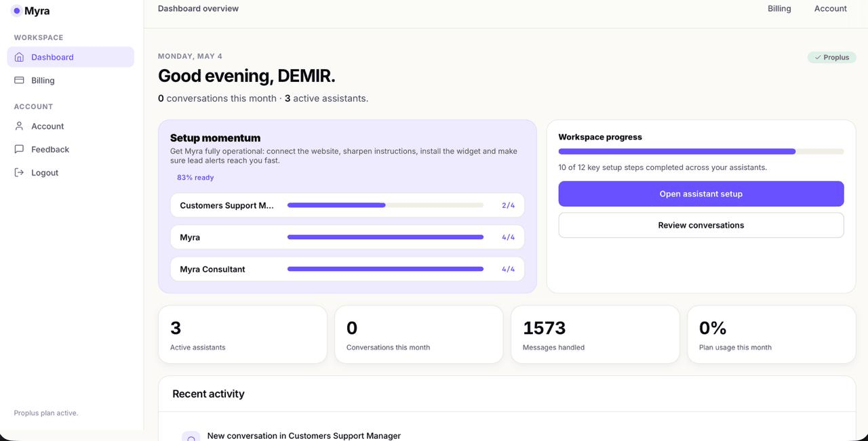Click the Logout arrow icon
Screen dimensions: 868x441
click(x=19, y=172)
